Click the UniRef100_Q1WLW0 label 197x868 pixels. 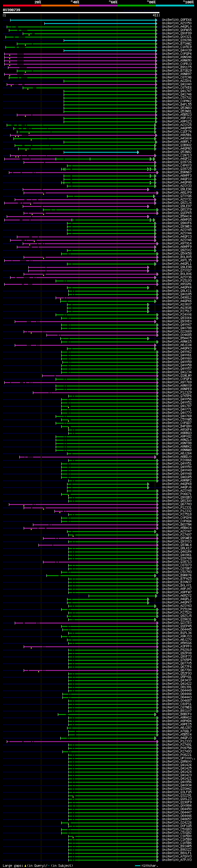[177, 376]
